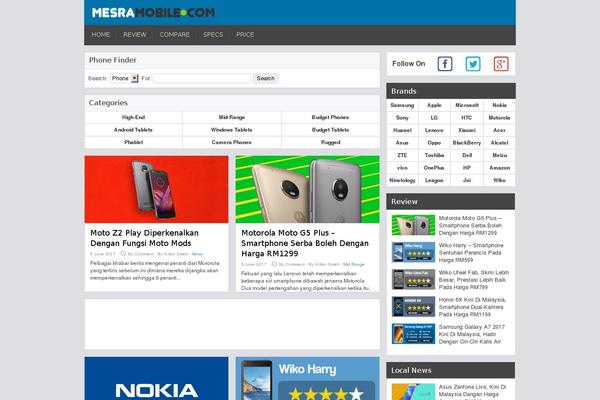Open Moto Z2 Play Diperkenalkan headline
The width and height of the screenshot is (600, 400).
click(x=145, y=238)
